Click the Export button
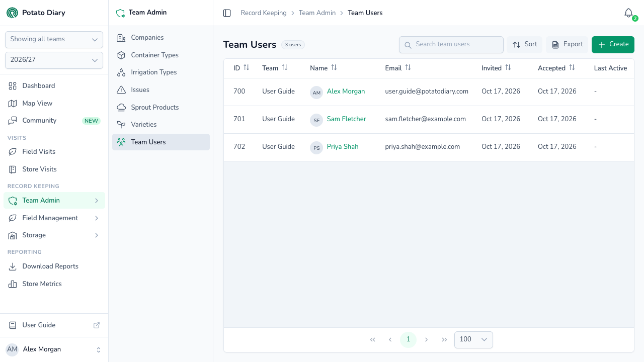 click(x=567, y=44)
